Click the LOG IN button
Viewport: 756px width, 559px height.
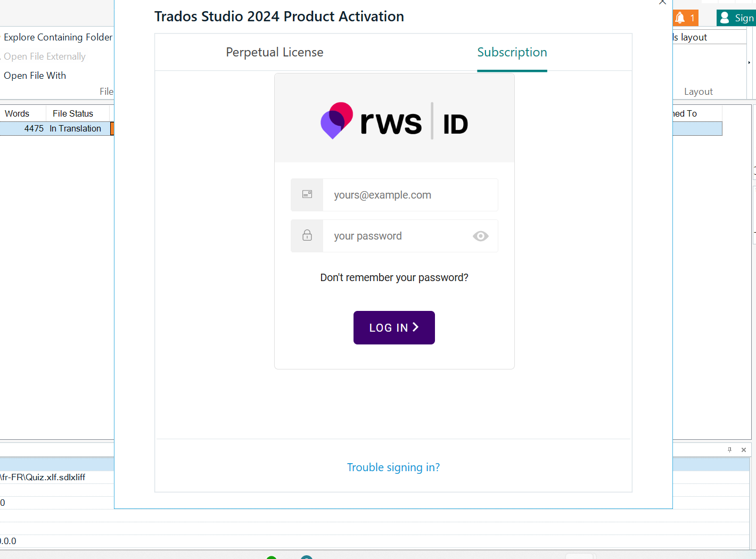[x=394, y=327]
